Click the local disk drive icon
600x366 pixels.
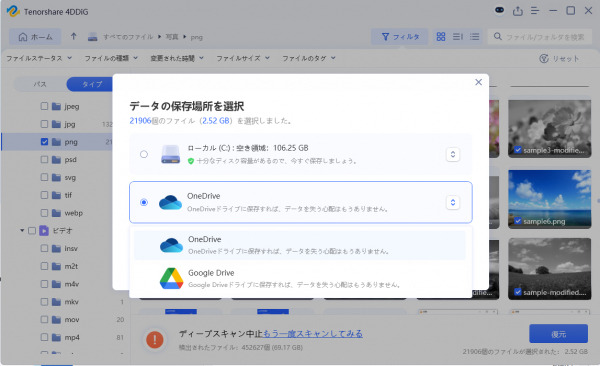(x=170, y=154)
